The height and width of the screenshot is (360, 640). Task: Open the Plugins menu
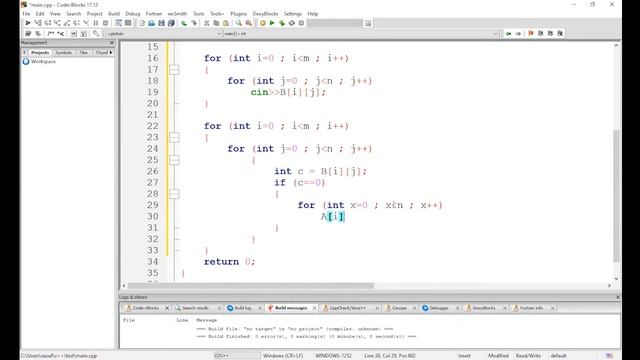click(x=238, y=13)
